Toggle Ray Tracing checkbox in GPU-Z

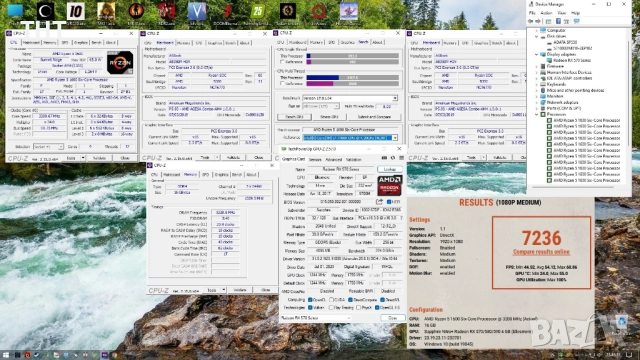click(x=331, y=307)
